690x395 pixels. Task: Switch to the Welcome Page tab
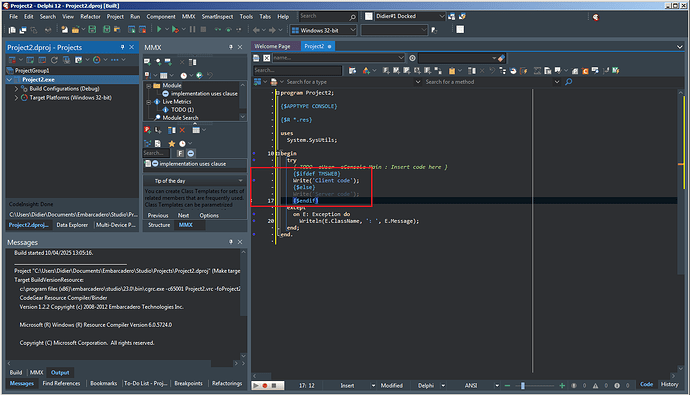[x=272, y=46]
